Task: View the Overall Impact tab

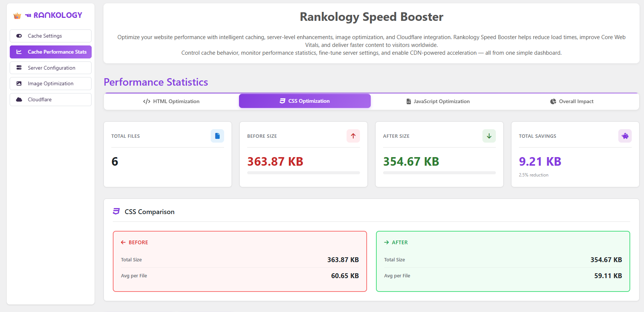Action: (x=572, y=101)
